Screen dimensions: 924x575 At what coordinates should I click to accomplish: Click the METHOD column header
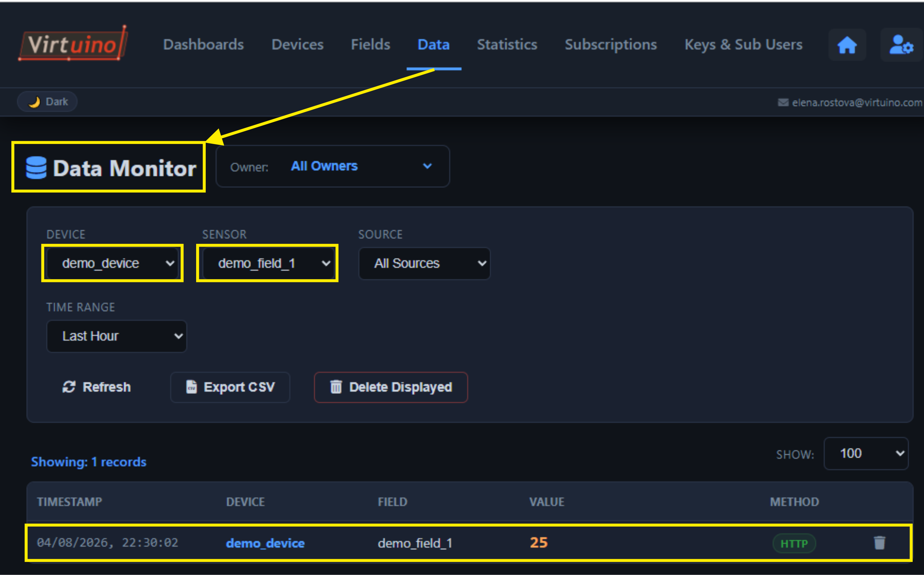pyautogui.click(x=794, y=502)
